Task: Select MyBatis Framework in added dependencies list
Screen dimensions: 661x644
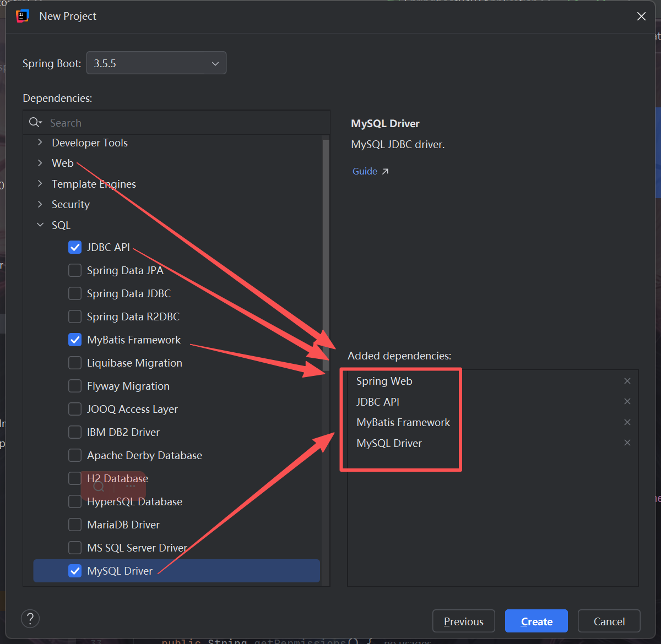Action: tap(403, 422)
